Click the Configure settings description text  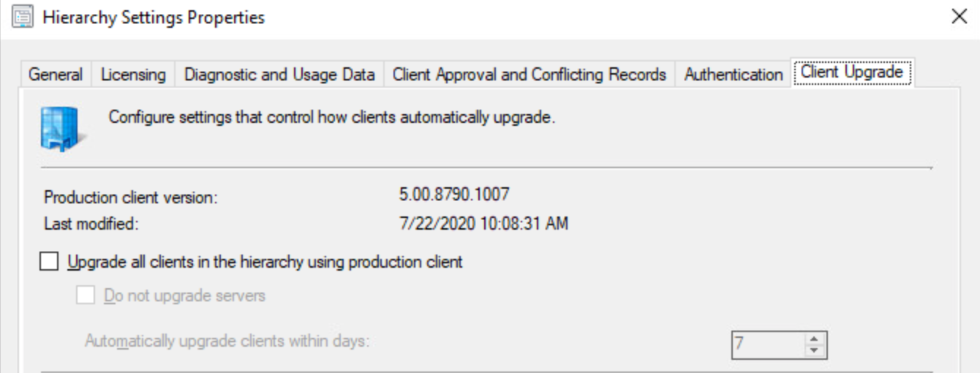pyautogui.click(x=332, y=117)
